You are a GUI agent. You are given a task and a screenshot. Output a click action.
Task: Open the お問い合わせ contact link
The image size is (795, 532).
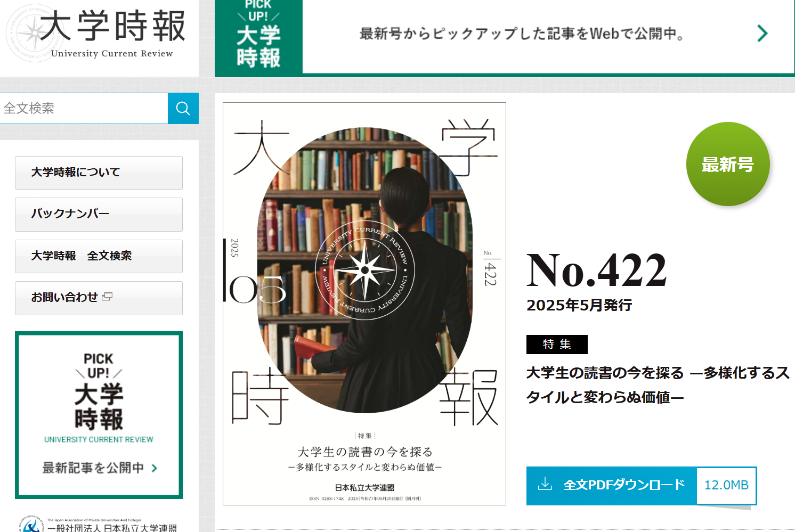[99, 298]
